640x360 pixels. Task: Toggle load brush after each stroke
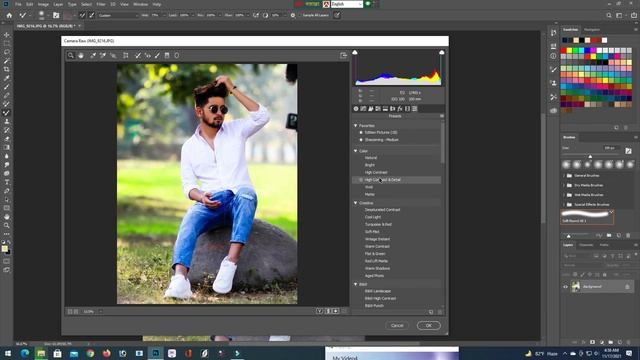click(x=83, y=15)
